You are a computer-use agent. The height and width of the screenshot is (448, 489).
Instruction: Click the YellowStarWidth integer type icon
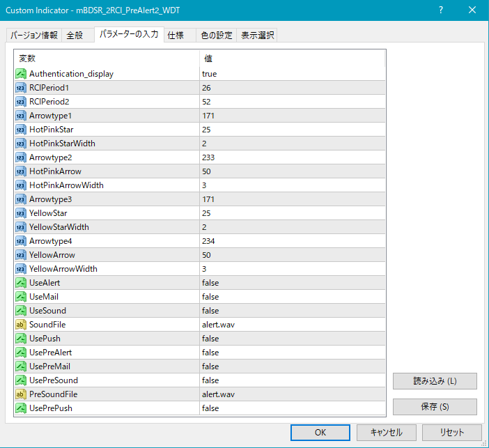[21, 227]
